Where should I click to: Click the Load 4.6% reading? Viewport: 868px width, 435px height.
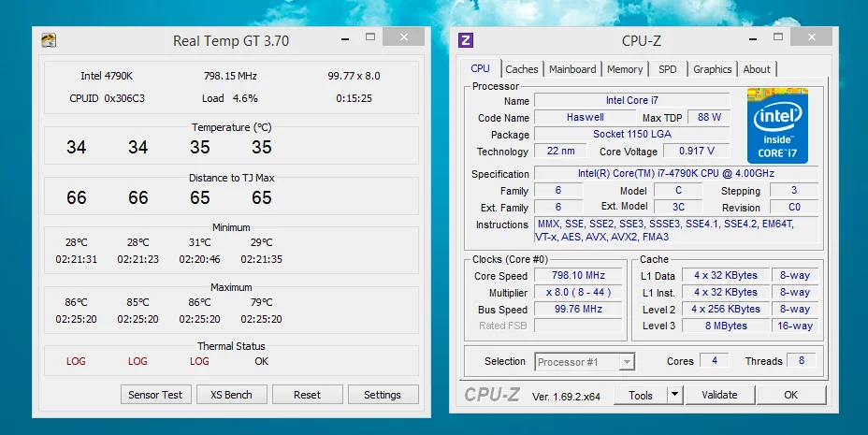230,98
